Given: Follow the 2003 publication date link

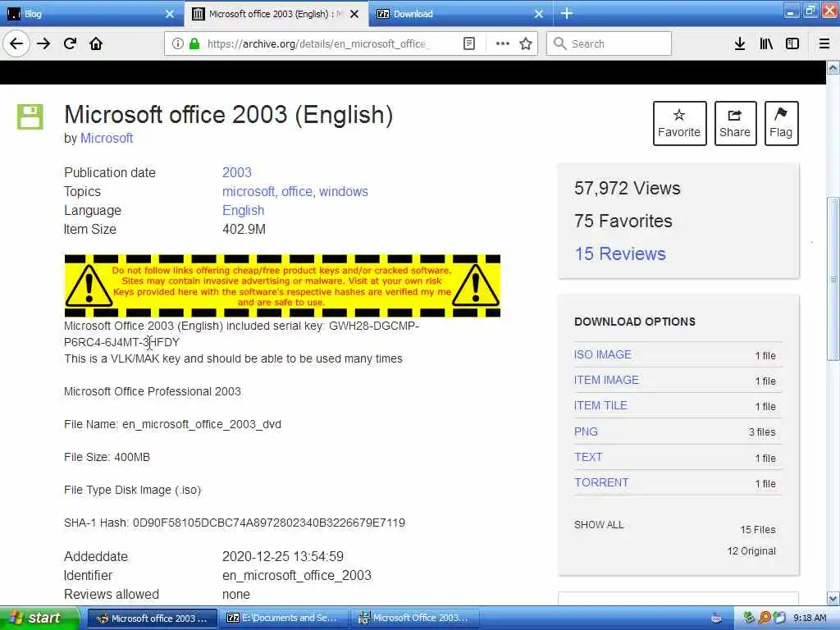Looking at the screenshot, I should [x=237, y=172].
